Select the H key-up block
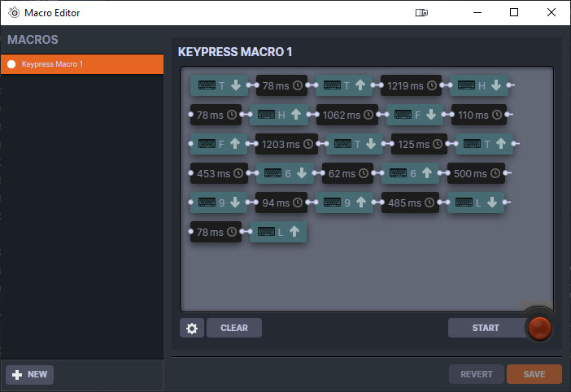 279,115
